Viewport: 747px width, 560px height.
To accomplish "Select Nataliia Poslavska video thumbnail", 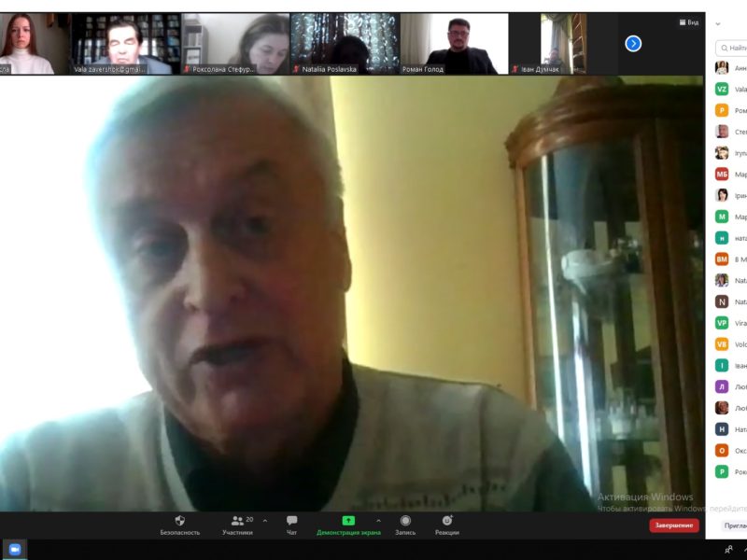I will tap(345, 44).
